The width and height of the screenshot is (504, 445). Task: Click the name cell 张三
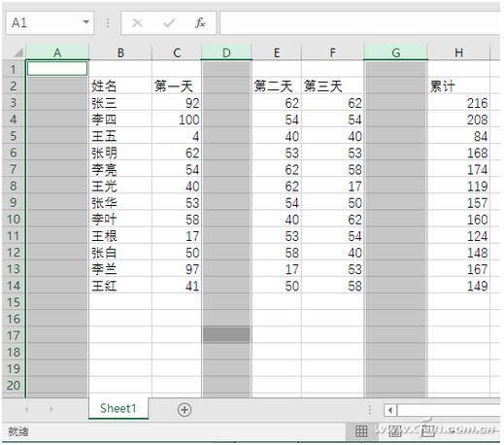pyautogui.click(x=120, y=103)
